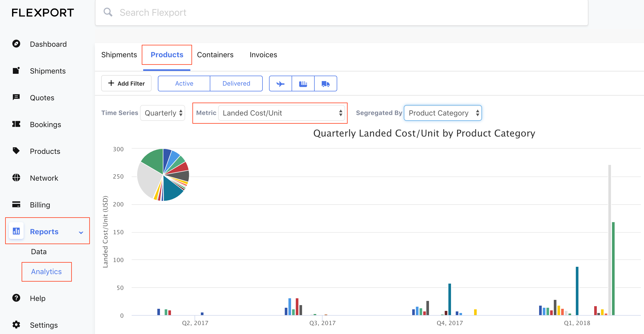Image resolution: width=644 pixels, height=334 pixels.
Task: Switch to the Invoices tab
Action: coord(263,55)
